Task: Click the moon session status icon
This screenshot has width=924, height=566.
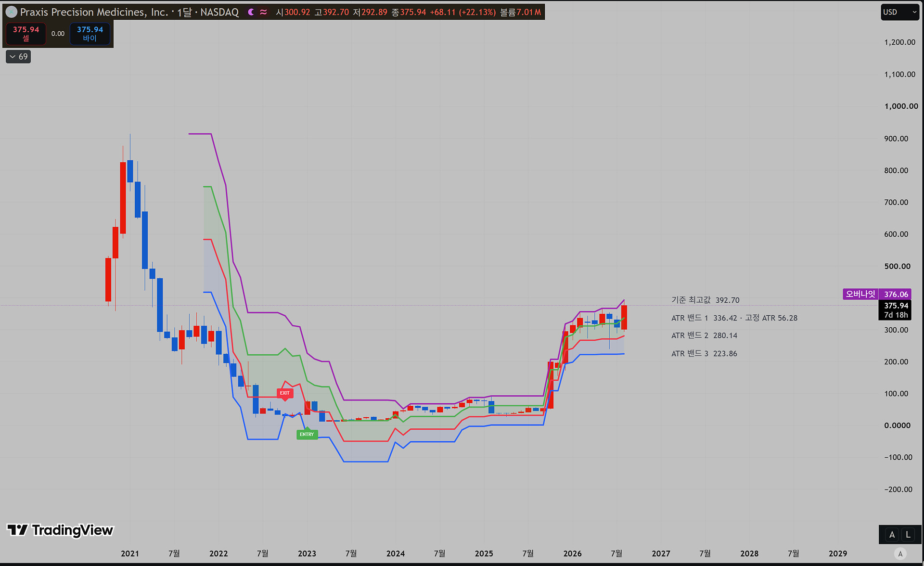Action: click(251, 12)
